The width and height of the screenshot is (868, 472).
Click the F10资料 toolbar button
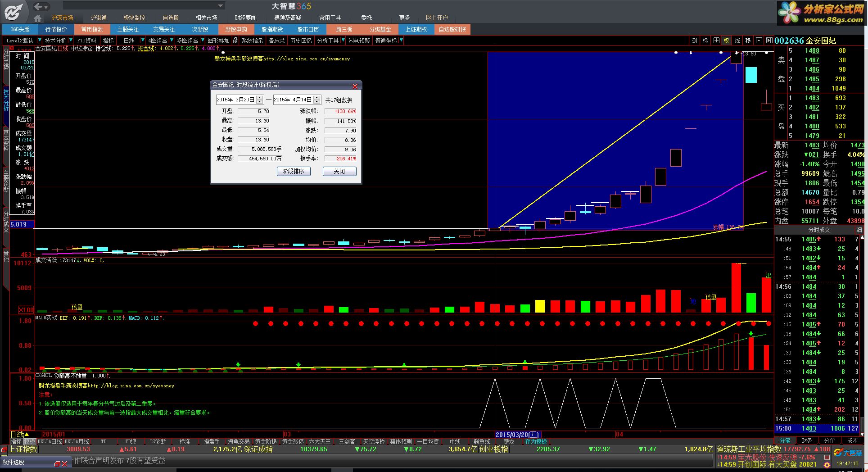(x=86, y=41)
